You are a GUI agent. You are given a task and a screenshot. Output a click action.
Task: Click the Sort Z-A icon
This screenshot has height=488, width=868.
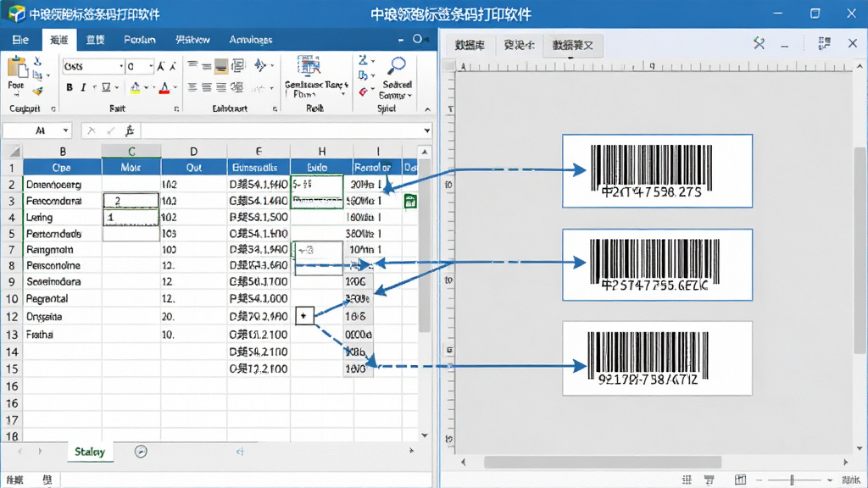[363, 60]
